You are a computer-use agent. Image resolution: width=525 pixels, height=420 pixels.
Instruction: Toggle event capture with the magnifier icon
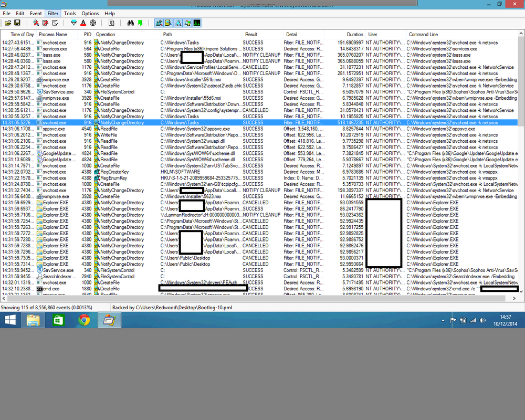click(36, 23)
